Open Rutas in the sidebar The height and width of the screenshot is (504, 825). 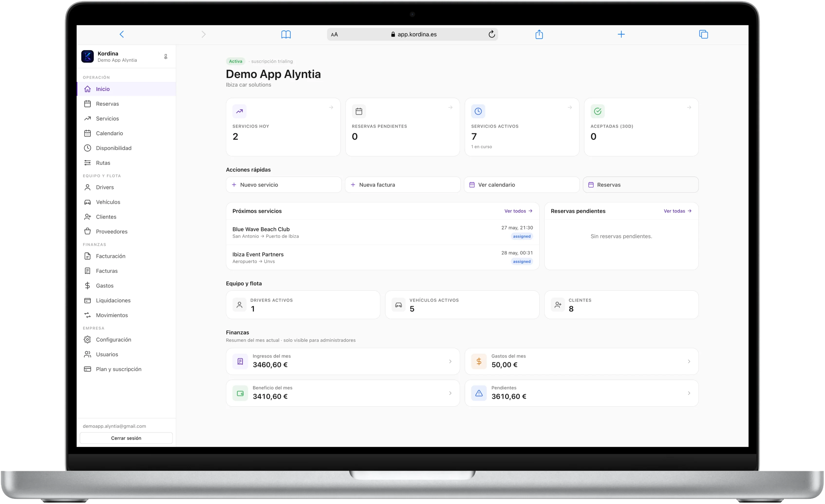point(126,163)
